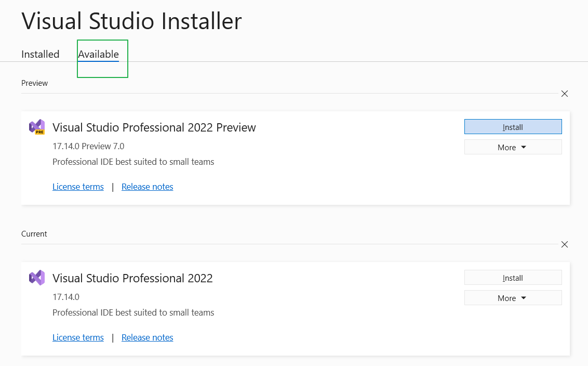
Task: Install Visual Studio Professional 2022 Preview
Action: [x=513, y=127]
